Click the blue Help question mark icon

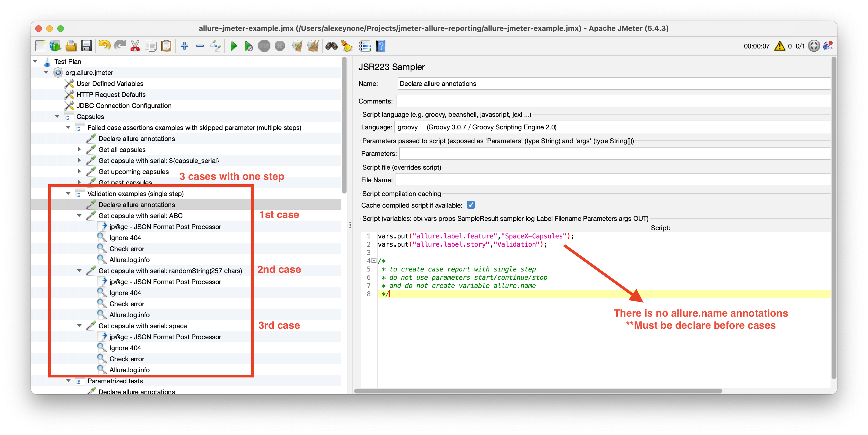(x=380, y=46)
